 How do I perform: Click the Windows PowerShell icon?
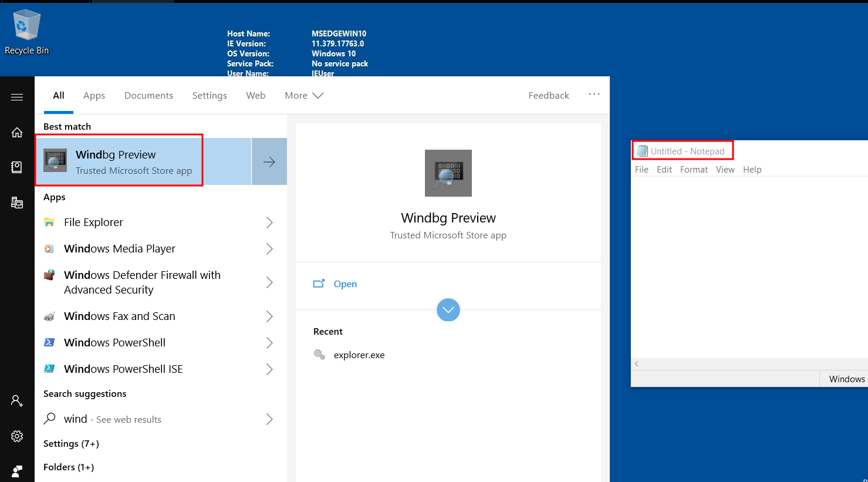[49, 342]
